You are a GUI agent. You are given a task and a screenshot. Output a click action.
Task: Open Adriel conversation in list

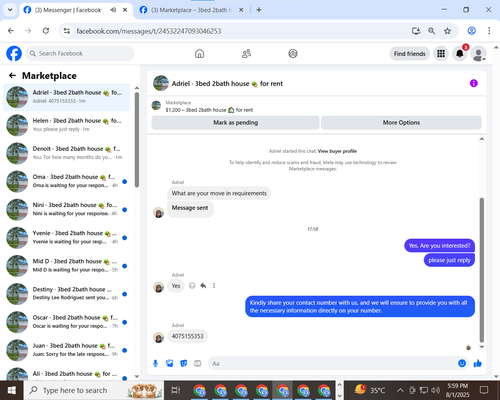coord(67,97)
